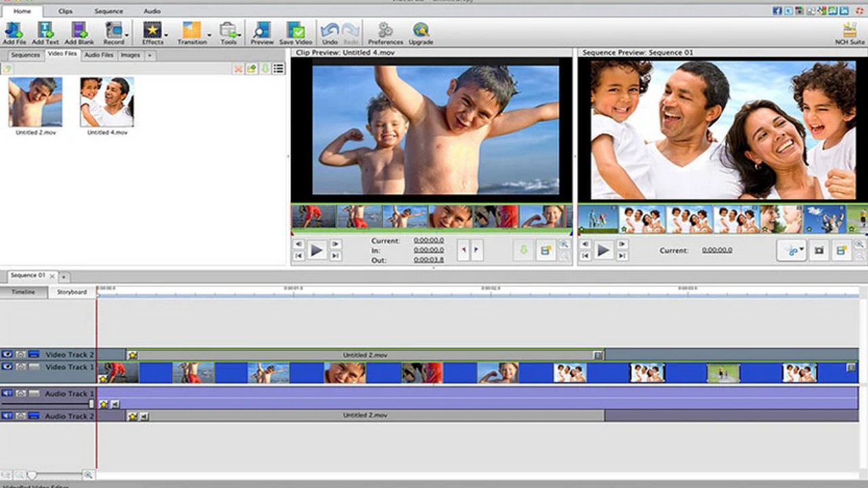
Task: Select the Untitled 2.mov thumbnail
Action: (x=35, y=102)
